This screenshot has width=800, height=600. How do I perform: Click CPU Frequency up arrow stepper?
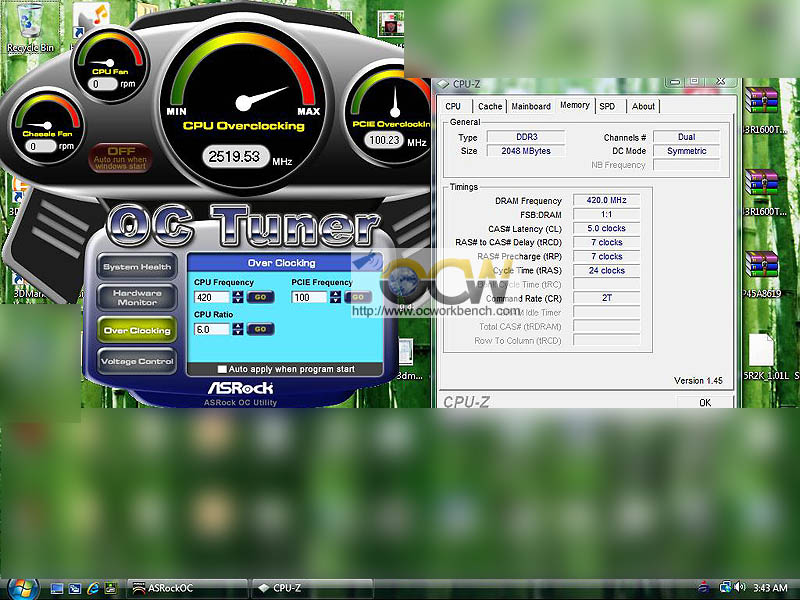(238, 294)
